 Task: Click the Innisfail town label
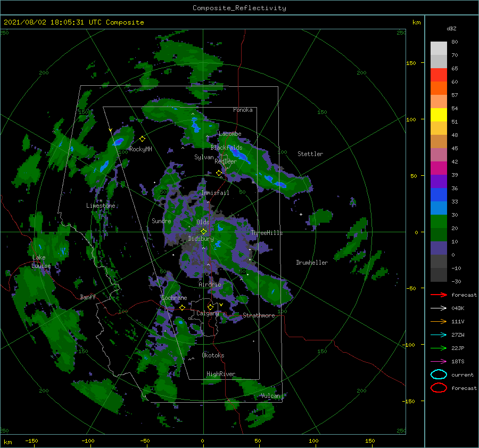tap(215, 193)
